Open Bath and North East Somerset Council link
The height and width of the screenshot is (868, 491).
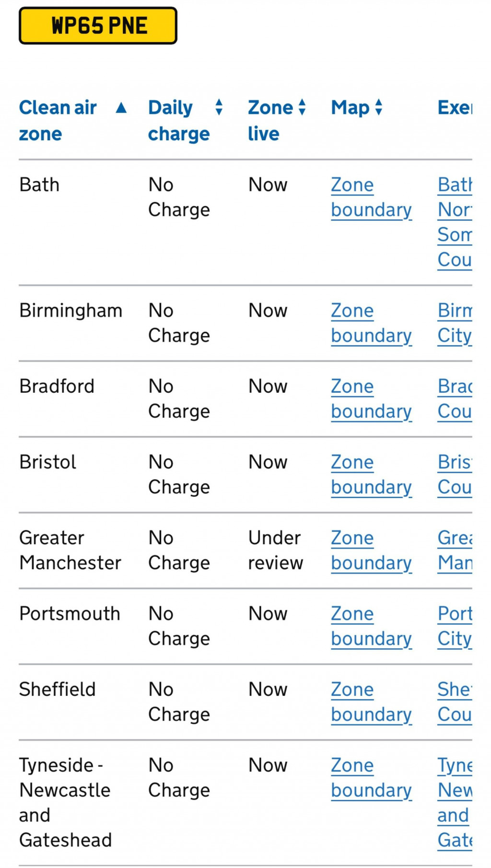pyautogui.click(x=455, y=223)
